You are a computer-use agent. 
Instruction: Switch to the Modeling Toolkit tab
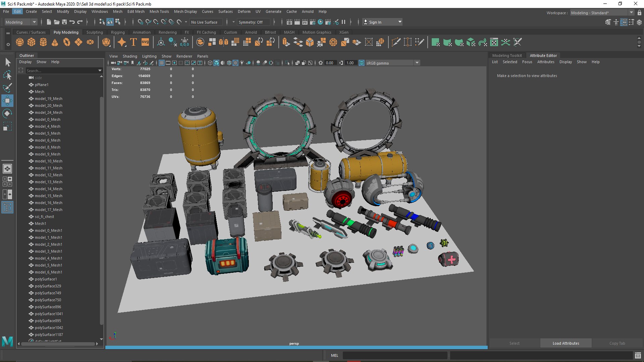pos(507,56)
